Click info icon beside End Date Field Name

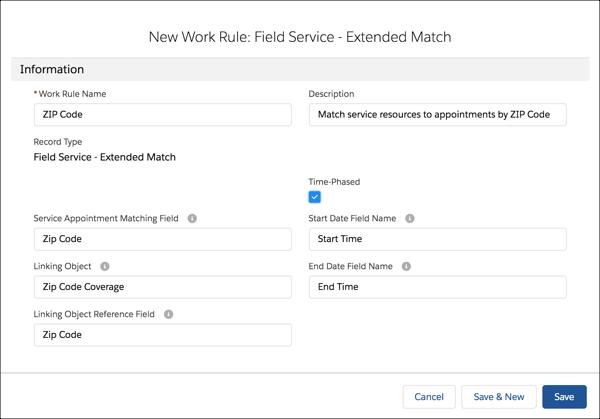pyautogui.click(x=406, y=266)
